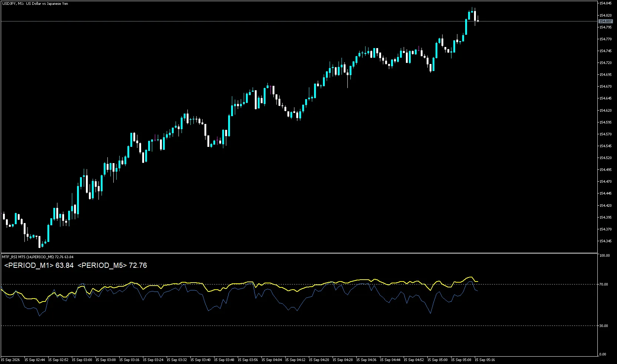Click the 154.445 price axis label
Viewport: 617px width, 364px height.
click(606, 193)
